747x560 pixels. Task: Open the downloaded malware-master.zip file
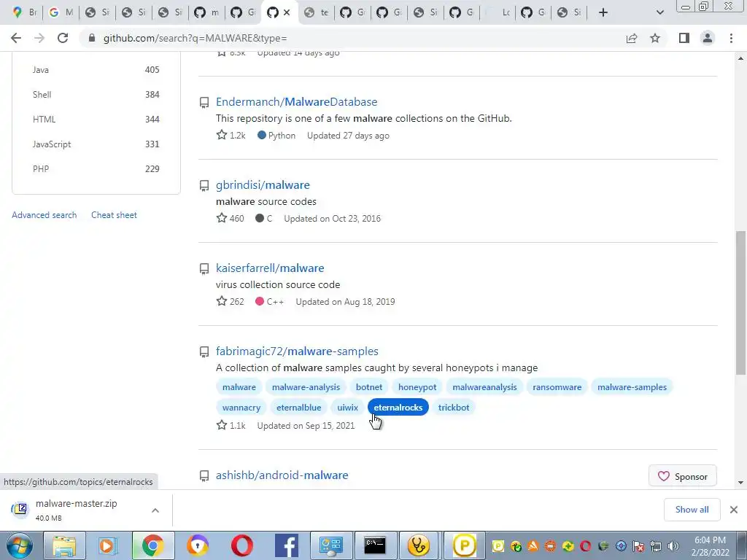tap(76, 510)
